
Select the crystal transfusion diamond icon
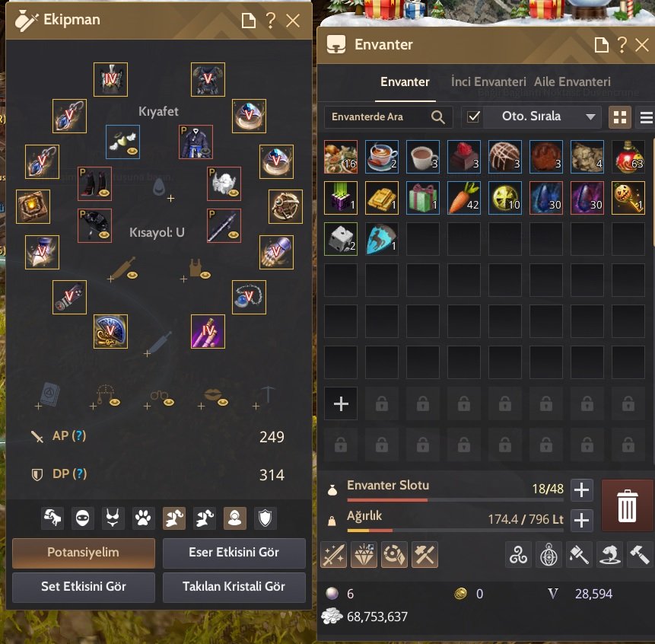click(x=364, y=555)
